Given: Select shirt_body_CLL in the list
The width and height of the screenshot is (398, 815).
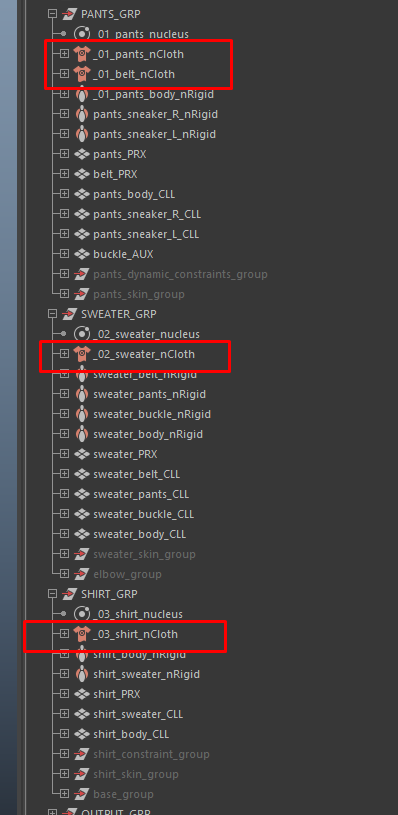Looking at the screenshot, I should pyautogui.click(x=131, y=734).
